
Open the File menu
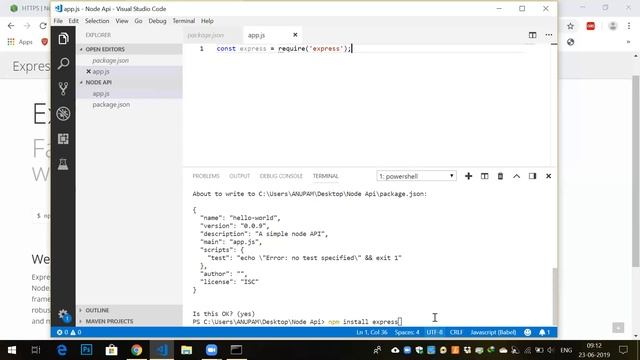pyautogui.click(x=58, y=21)
